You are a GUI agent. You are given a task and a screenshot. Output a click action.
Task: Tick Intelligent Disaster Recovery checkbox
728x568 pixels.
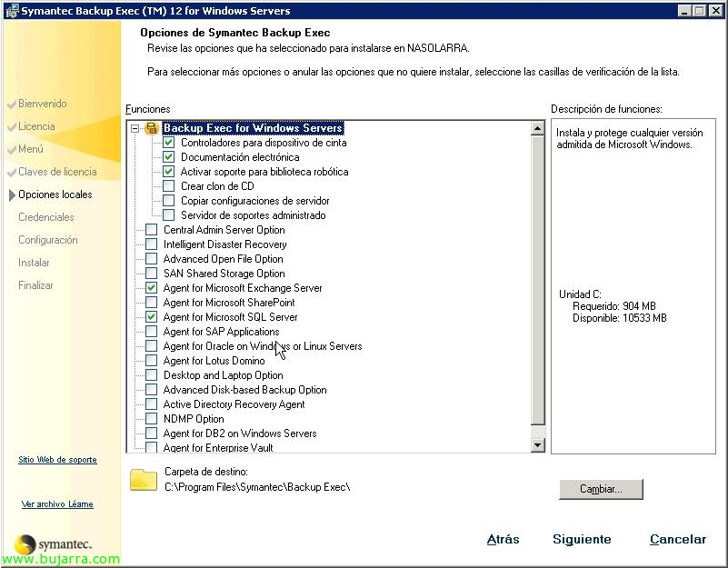coord(152,244)
